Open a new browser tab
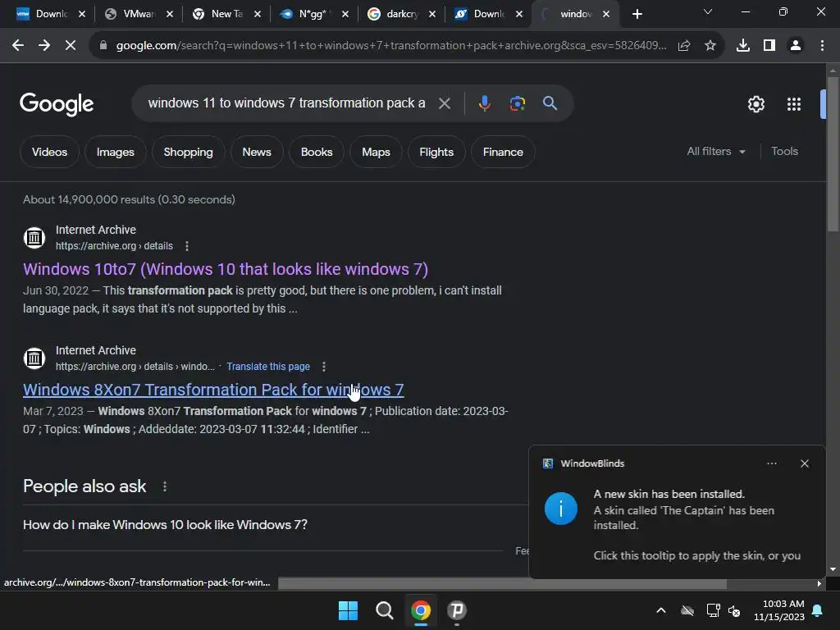The image size is (840, 630). coord(637,14)
